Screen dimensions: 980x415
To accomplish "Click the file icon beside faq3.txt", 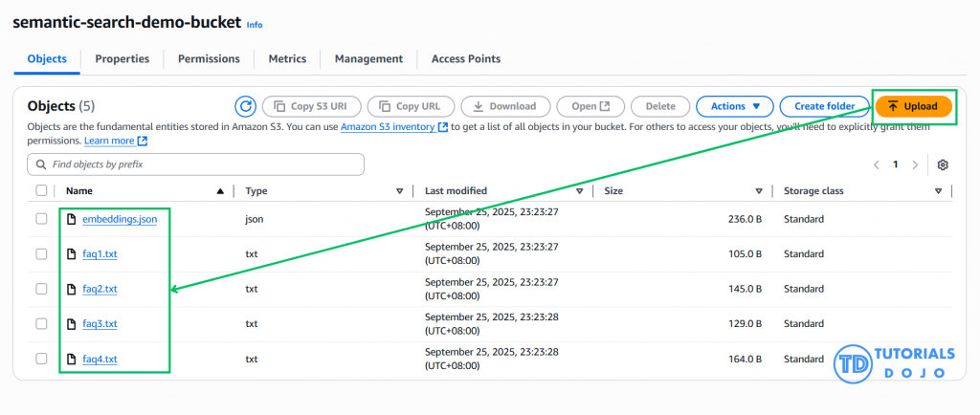I will point(71,324).
